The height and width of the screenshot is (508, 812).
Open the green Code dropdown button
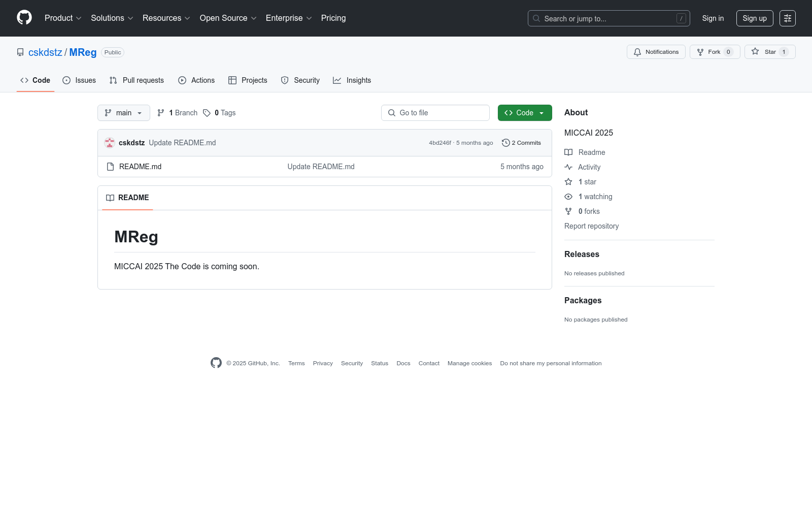point(525,113)
